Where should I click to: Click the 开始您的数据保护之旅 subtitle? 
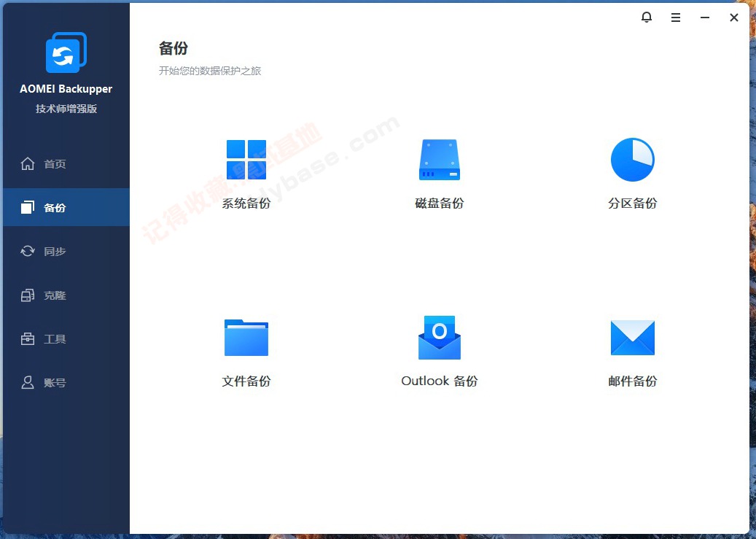pos(211,71)
